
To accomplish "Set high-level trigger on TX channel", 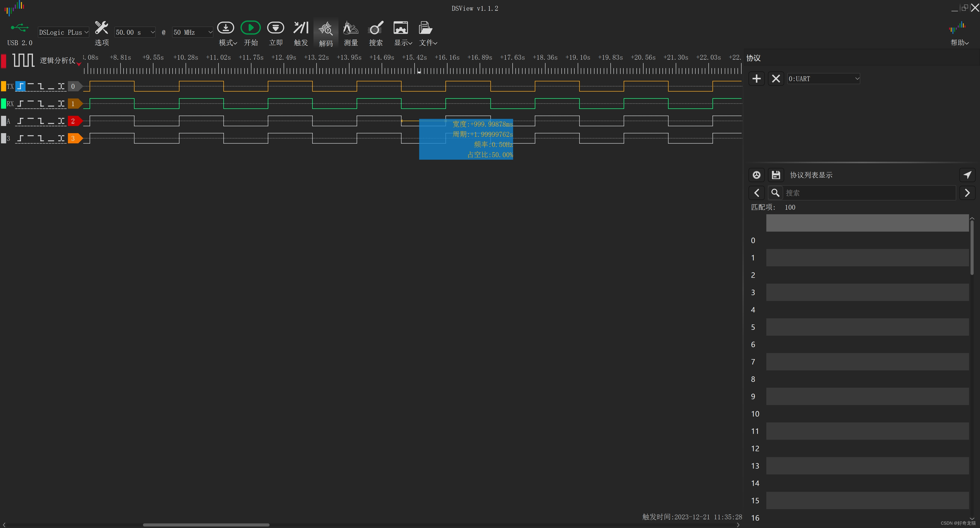I will click(x=31, y=86).
